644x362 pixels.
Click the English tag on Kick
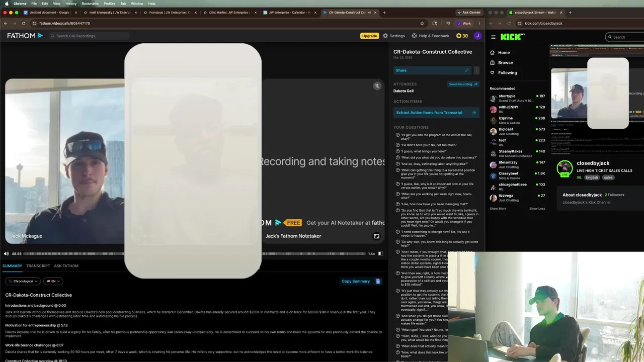coord(592,177)
